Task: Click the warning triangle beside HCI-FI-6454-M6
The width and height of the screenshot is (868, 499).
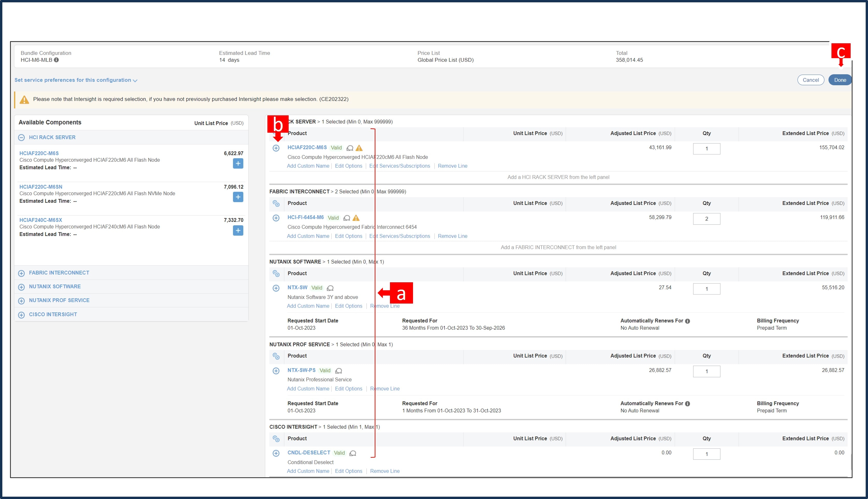Action: [356, 218]
